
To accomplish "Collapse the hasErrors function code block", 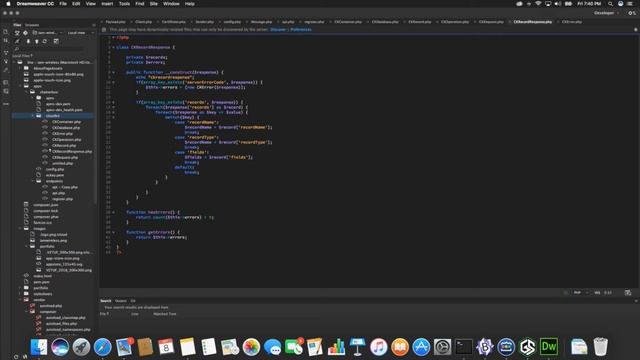I will coord(113,212).
